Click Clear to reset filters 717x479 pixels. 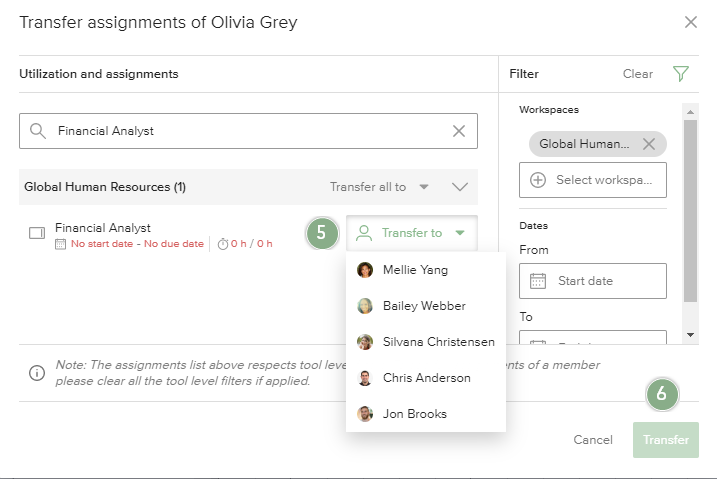click(x=637, y=74)
